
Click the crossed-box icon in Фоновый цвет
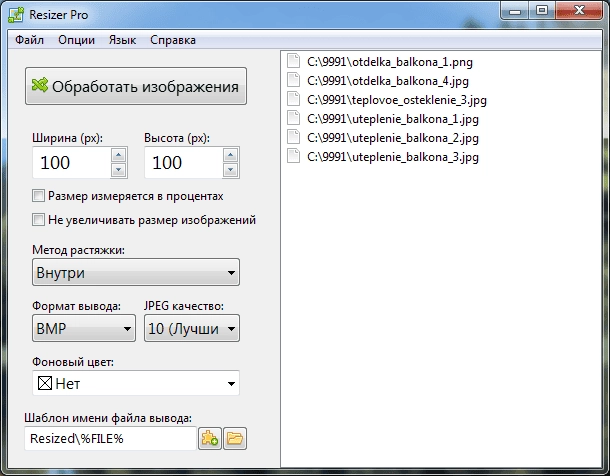45,383
